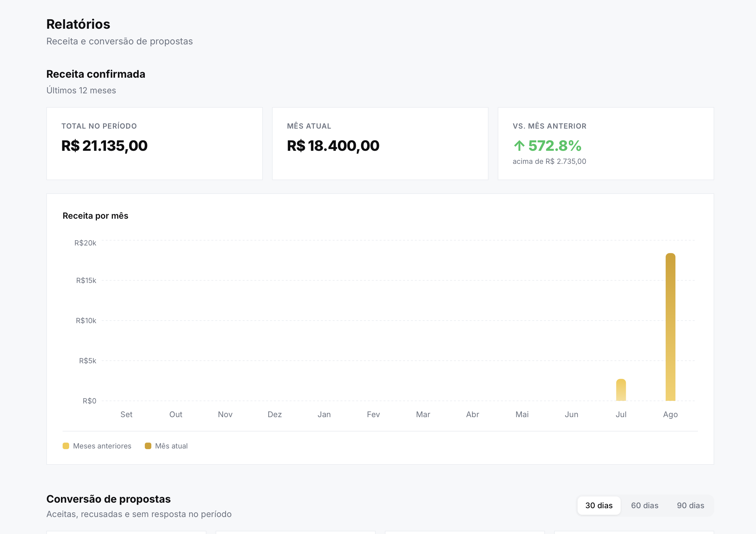Screen dimensions: 756x534
Task: Click the "acima de R$ 2.735,00" note
Action: pos(549,162)
